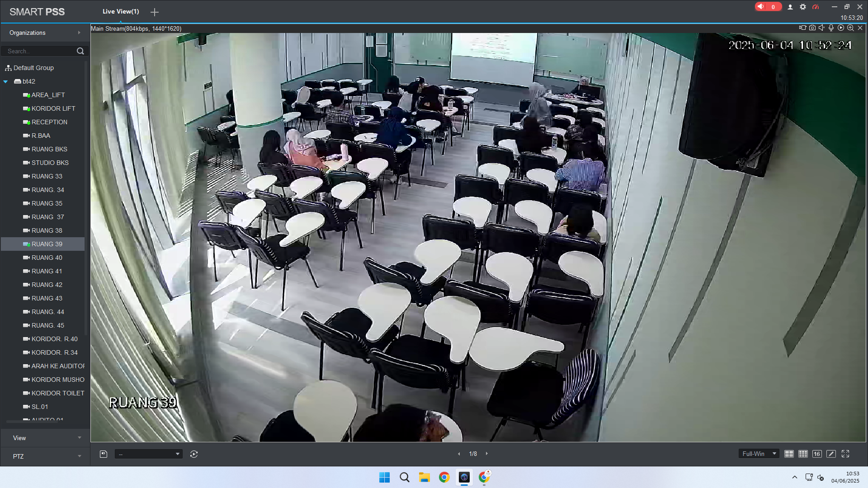The image size is (868, 488).
Task: Go to the previous page of views
Action: coord(459,454)
